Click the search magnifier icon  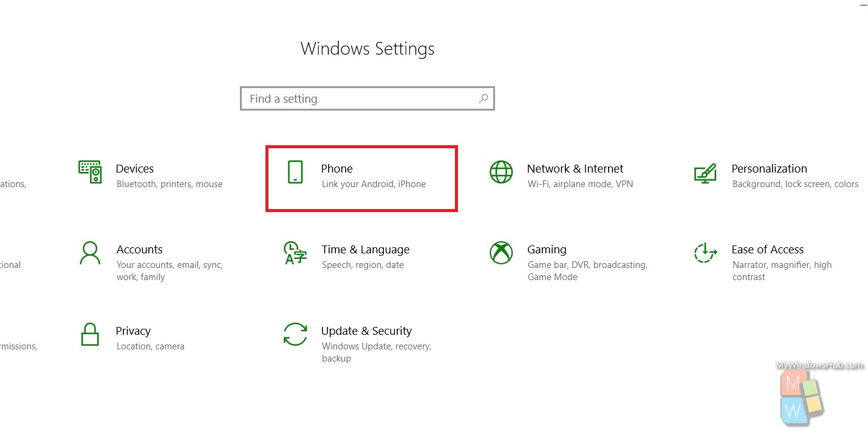click(x=484, y=98)
